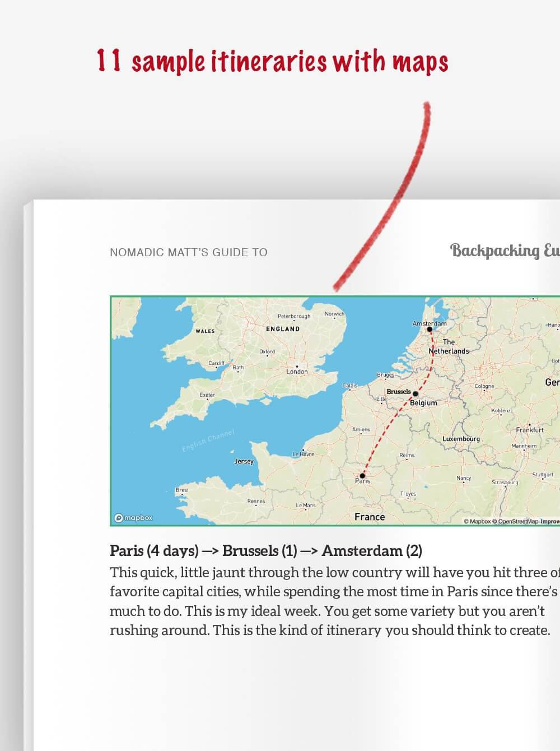Click the Amsterdam marker dot on map
Screen dimensions: 560x751
(430, 330)
